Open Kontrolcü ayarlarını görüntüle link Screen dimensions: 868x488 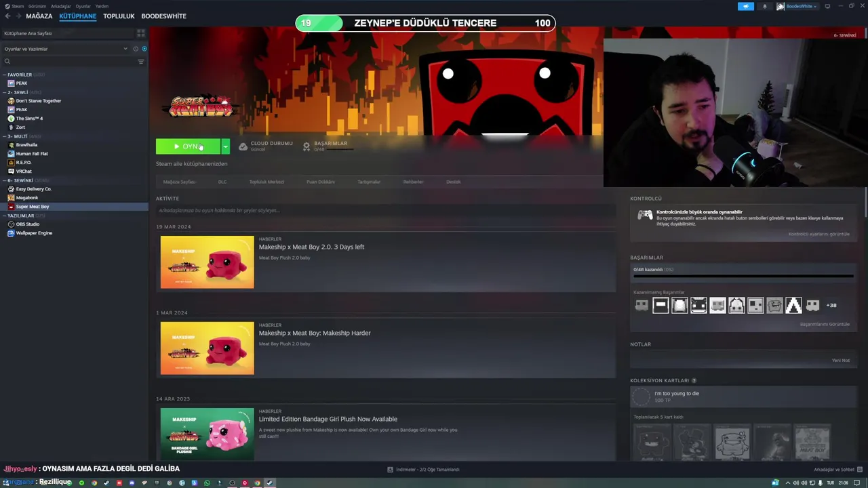coord(818,235)
